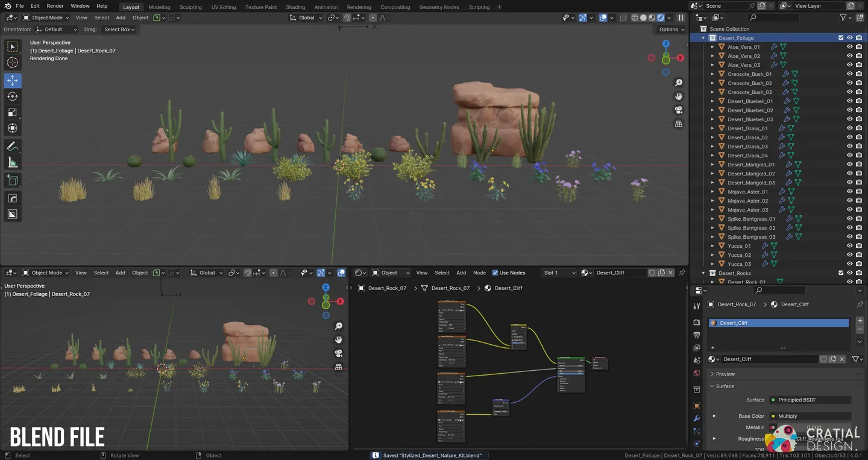This screenshot has width=868, height=460.
Task: Open the Tool properties tab
Action: (697, 306)
